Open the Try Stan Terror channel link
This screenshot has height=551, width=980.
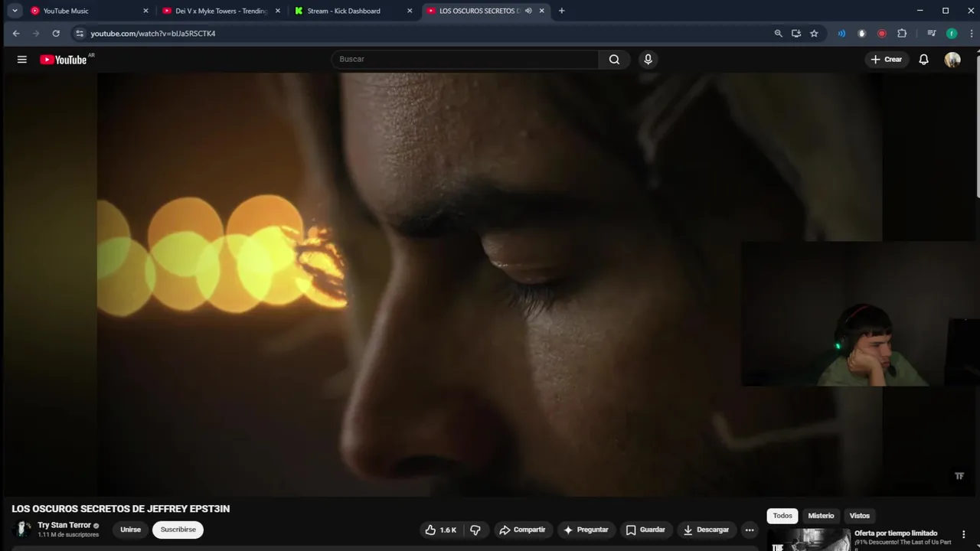click(64, 525)
